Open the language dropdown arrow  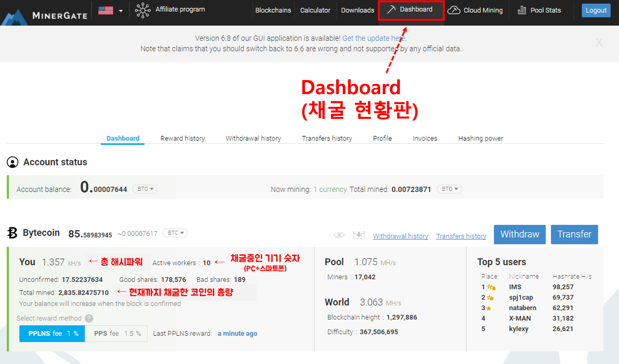tap(121, 11)
